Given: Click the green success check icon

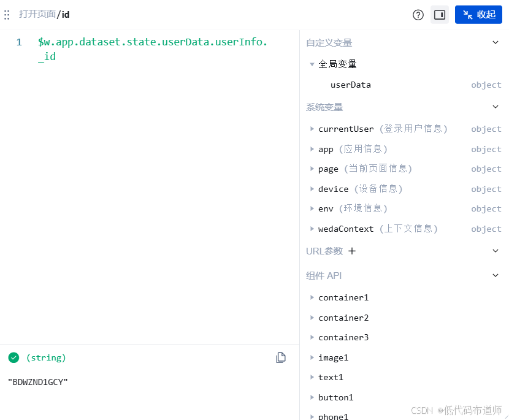Looking at the screenshot, I should pos(13,357).
